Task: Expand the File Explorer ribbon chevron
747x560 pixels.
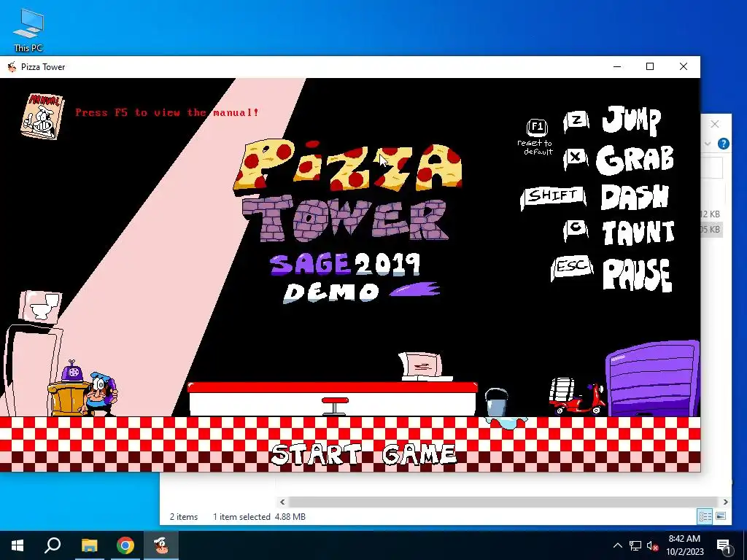Action: 708,144
